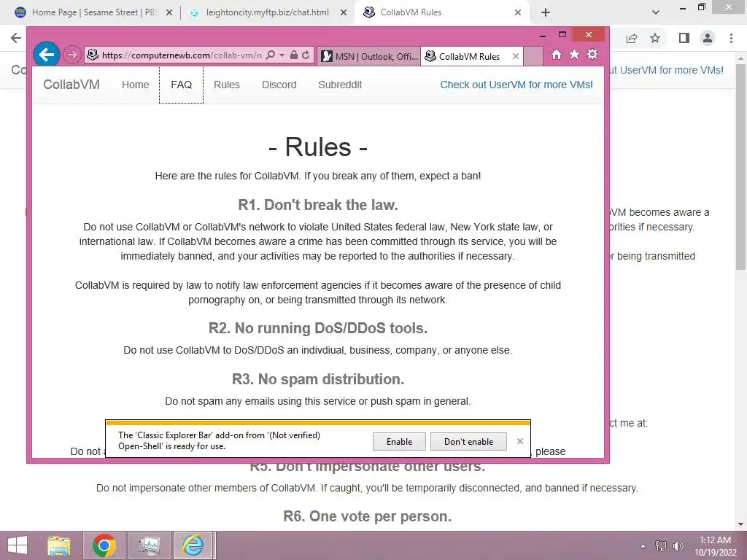Viewport: 747px width, 560px height.
Task: Select CollabVM Rules tab in Internet Explorer
Action: tap(469, 56)
